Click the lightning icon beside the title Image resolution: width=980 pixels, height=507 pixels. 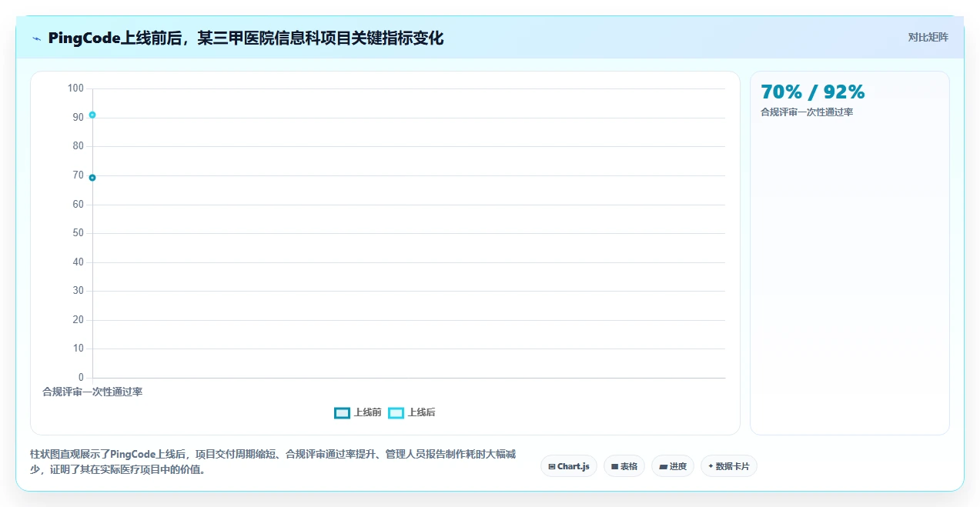point(36,38)
